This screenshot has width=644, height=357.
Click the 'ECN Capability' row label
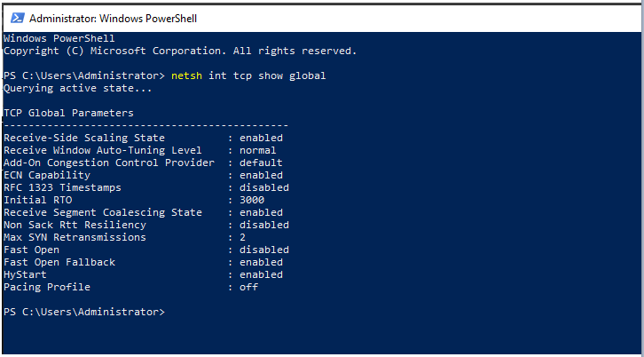pyautogui.click(x=47, y=175)
